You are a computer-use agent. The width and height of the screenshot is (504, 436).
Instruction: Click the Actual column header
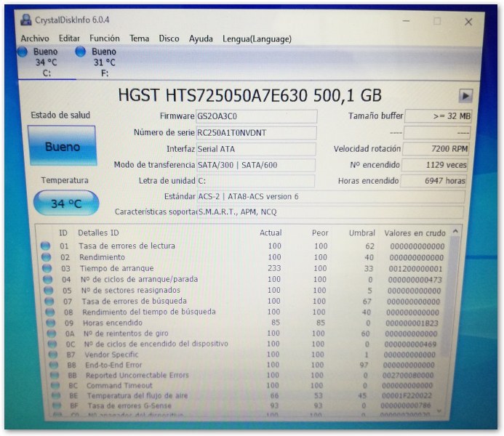[x=271, y=233]
